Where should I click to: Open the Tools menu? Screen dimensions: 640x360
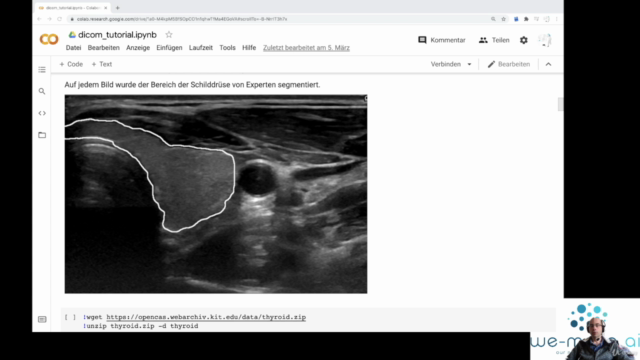(227, 48)
